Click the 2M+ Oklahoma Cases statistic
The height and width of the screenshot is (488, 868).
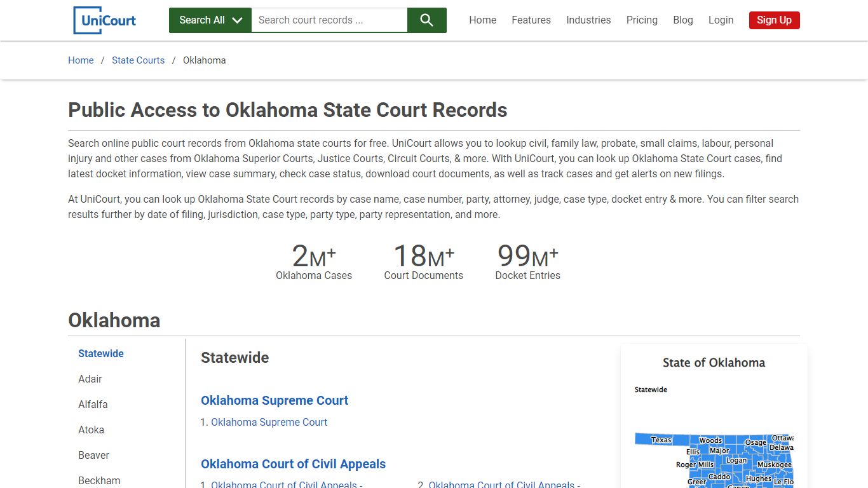(314, 261)
